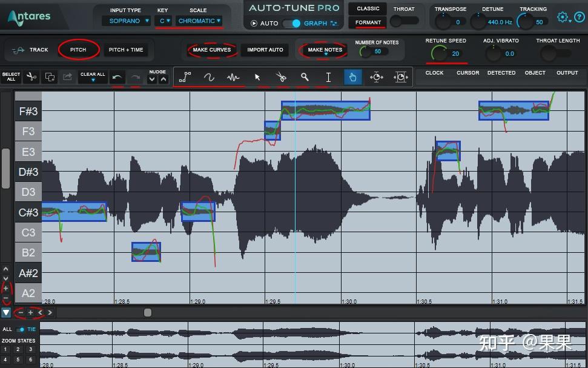Toggle the auto-scroll pitch display button
Screen dimensions: 588x368
coord(400,78)
